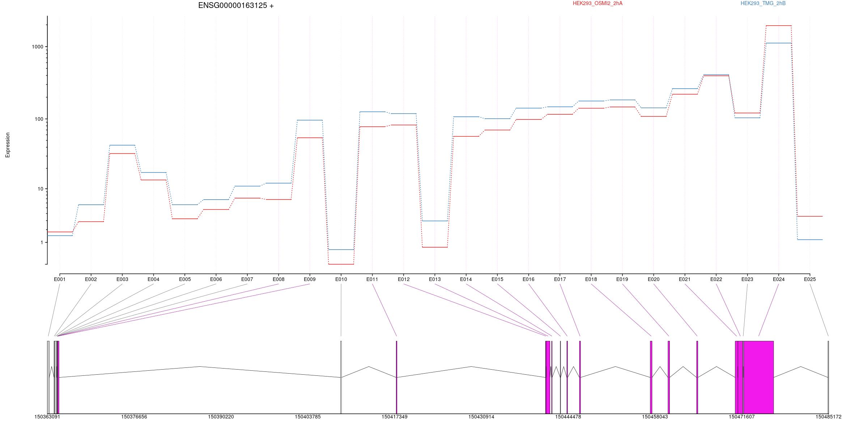The image size is (868, 434).
Task: Click exon label E019
Action: 622,279
